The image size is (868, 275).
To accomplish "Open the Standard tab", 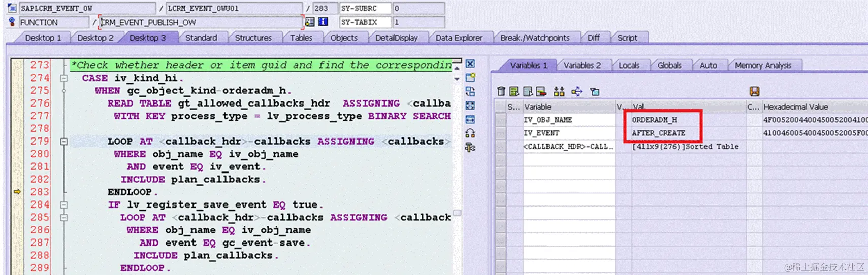I will click(201, 38).
